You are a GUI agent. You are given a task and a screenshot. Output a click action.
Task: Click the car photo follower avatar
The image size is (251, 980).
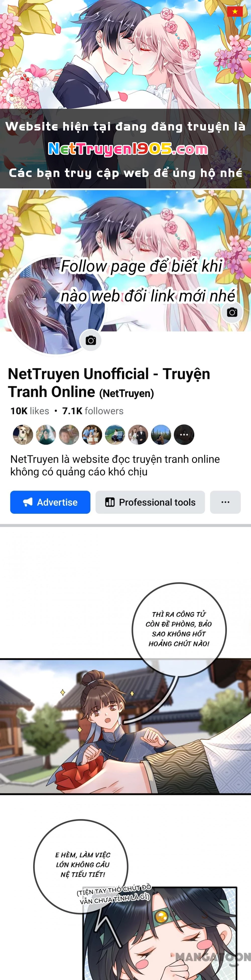point(115,434)
